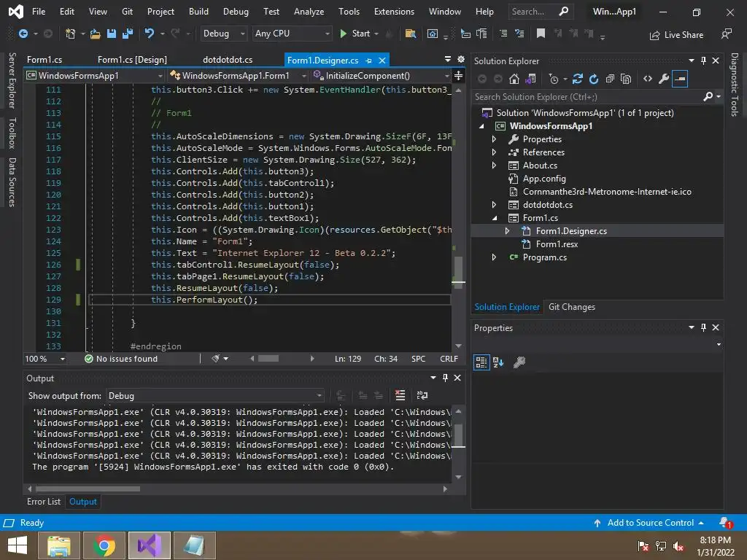Toggle word wrap in Output panel
This screenshot has width=747, height=560.
click(x=422, y=395)
